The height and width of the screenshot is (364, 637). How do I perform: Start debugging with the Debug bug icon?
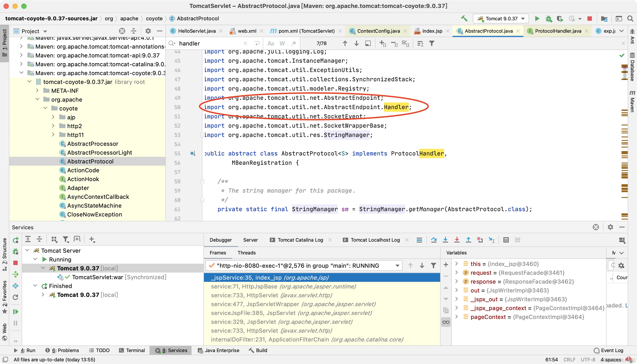tap(548, 19)
